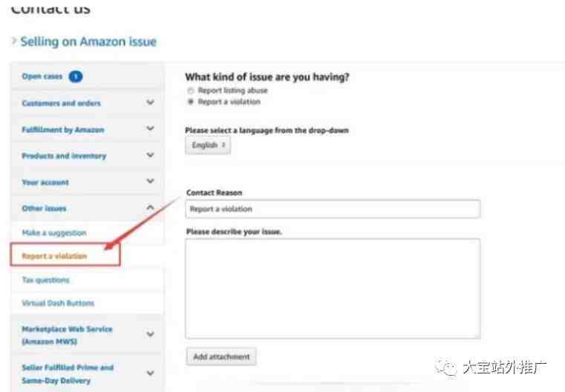Open Seller Fulfilled Prime section
The width and height of the screenshot is (565, 392).
coord(68,374)
